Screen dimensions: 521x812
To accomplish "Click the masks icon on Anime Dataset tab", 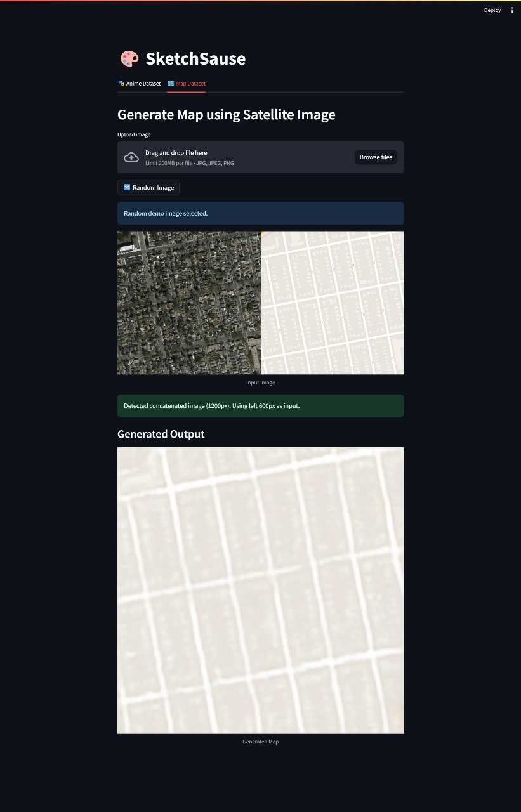I will tap(121, 83).
